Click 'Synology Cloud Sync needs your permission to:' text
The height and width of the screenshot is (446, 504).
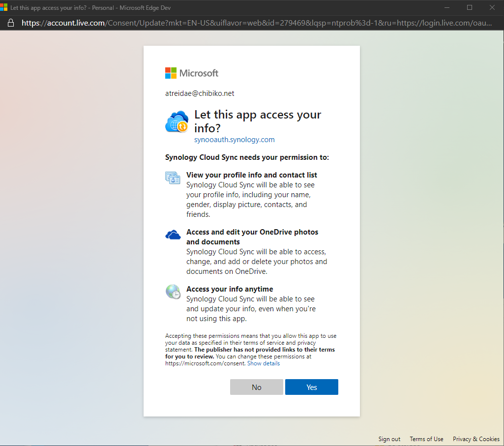pyautogui.click(x=247, y=157)
